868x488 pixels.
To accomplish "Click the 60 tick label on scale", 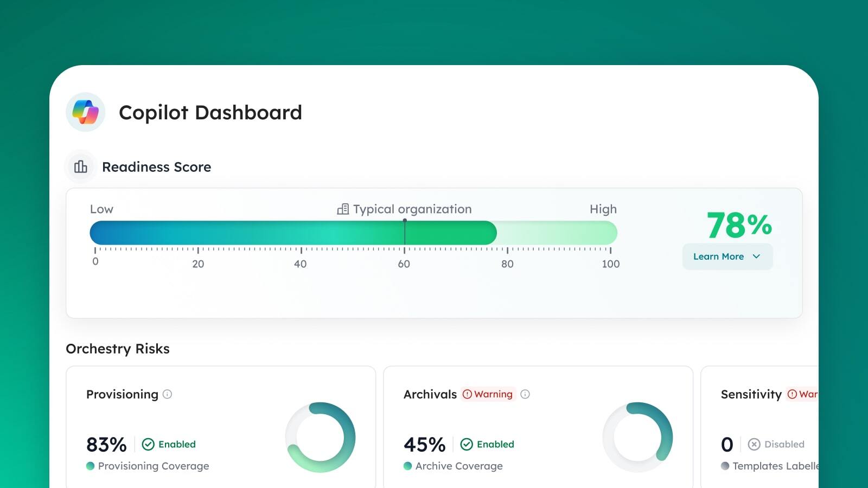I will (404, 264).
